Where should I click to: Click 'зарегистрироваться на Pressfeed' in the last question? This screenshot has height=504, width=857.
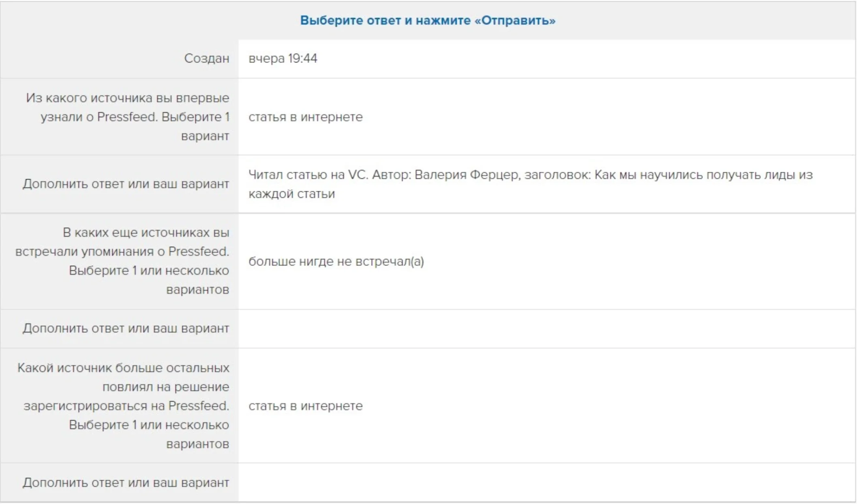pyautogui.click(x=126, y=406)
